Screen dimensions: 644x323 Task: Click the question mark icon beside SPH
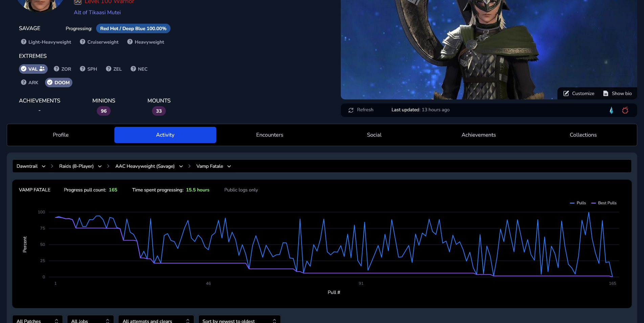[x=83, y=69]
